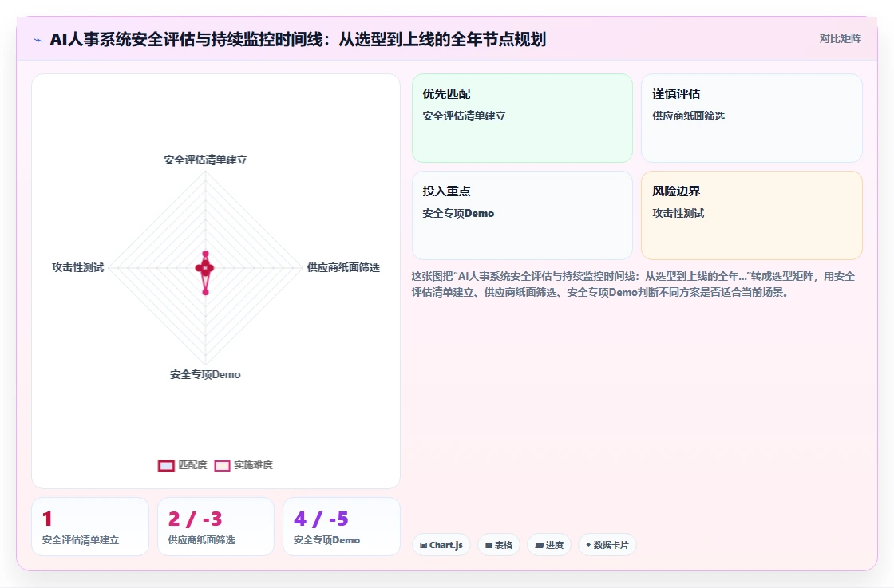Click 攻击性测试 text in 风险边界 card

click(x=678, y=213)
